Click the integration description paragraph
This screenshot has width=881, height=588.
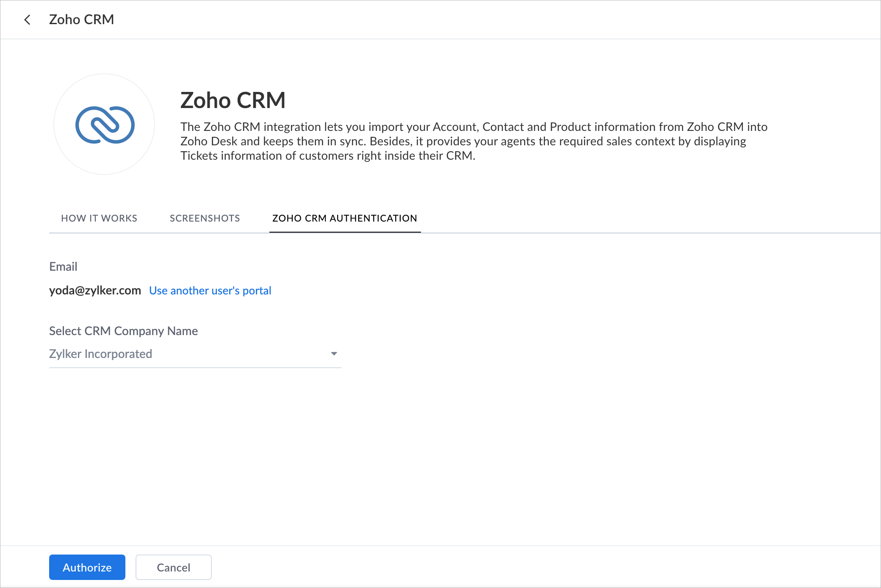click(x=474, y=141)
